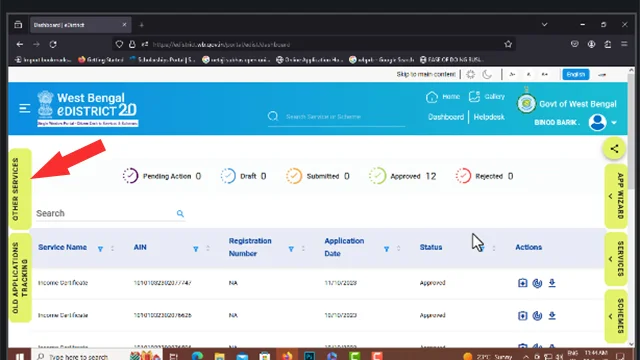Open the Getting Started bookmark
Viewport: 640px width, 360px height.
(101, 60)
